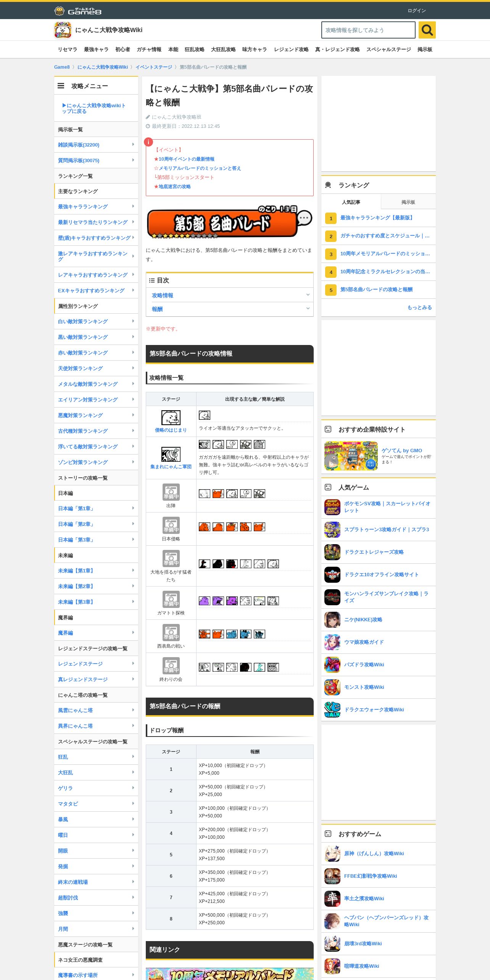Click the 喧嘩道 game icon

[x=332, y=966]
